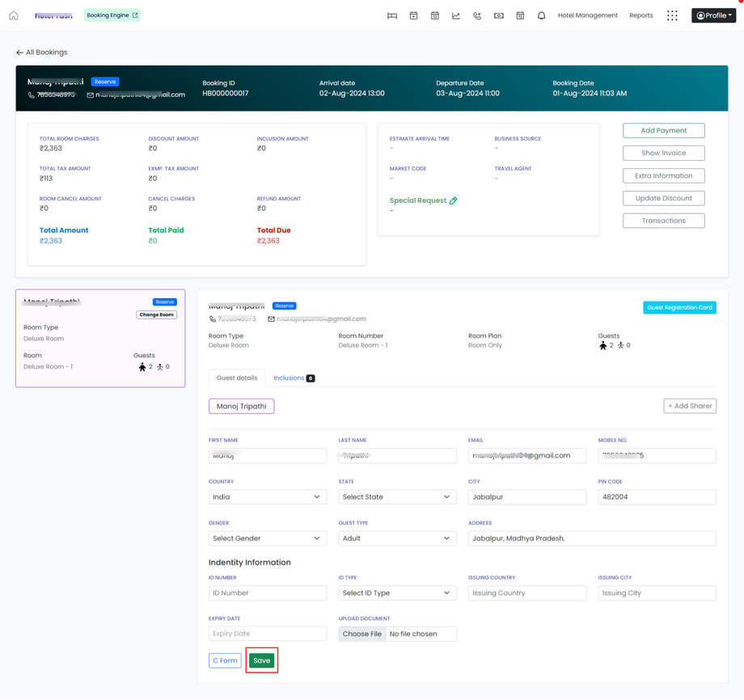
Task: Open the notifications bell
Action: click(x=541, y=15)
